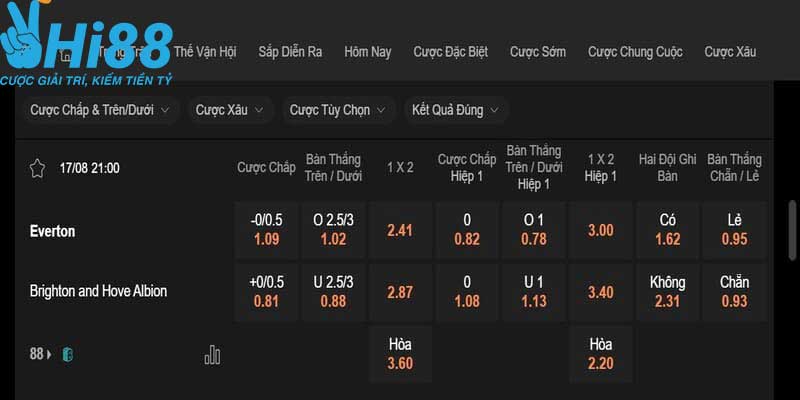Bet Có on both teams scoring 1.62
This screenshot has height=400, width=800.
tap(667, 231)
